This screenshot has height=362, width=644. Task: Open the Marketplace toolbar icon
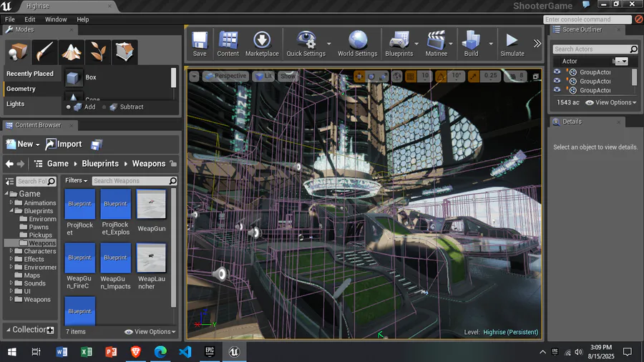[262, 44]
